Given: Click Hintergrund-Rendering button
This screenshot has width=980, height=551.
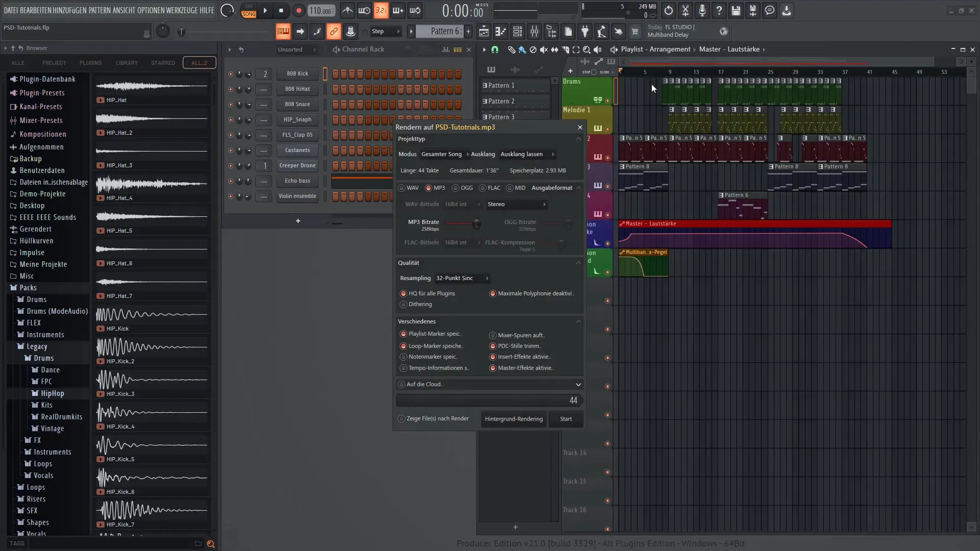Looking at the screenshot, I should coord(513,418).
